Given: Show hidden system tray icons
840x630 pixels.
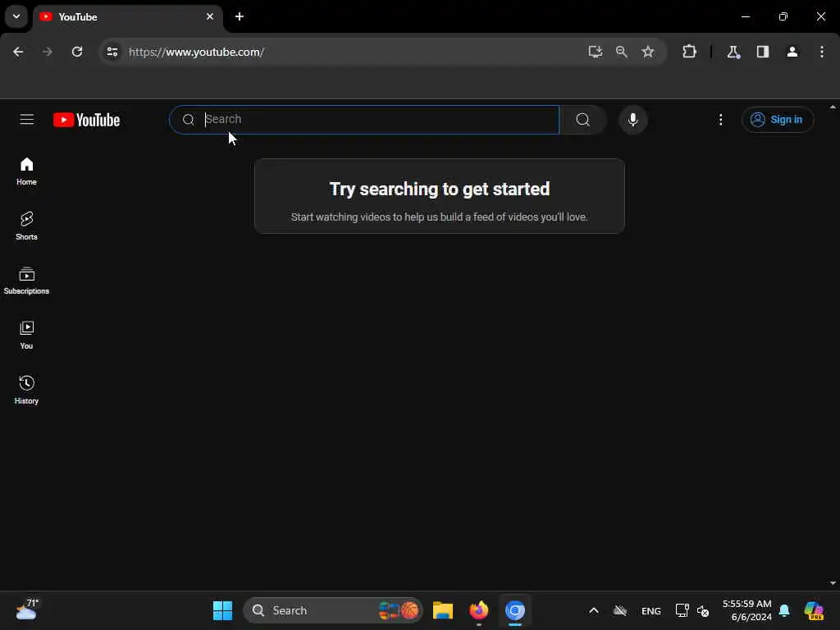Looking at the screenshot, I should tap(594, 610).
